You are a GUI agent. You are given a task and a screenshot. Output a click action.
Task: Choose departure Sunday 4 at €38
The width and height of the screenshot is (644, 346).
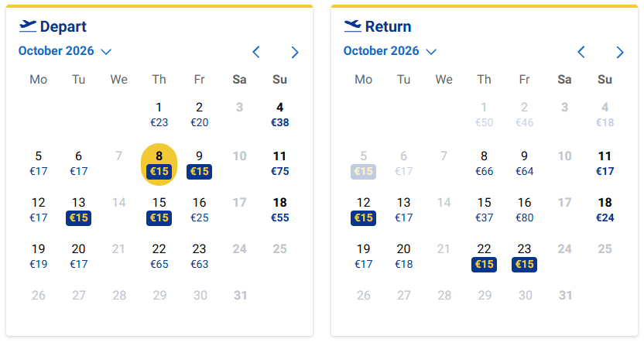point(279,115)
